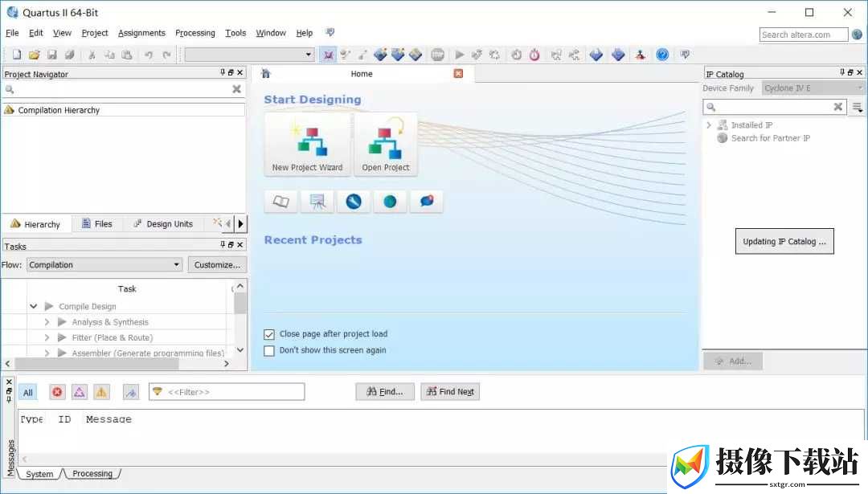868x494 pixels.
Task: Pin the Tasks panel
Action: click(223, 244)
